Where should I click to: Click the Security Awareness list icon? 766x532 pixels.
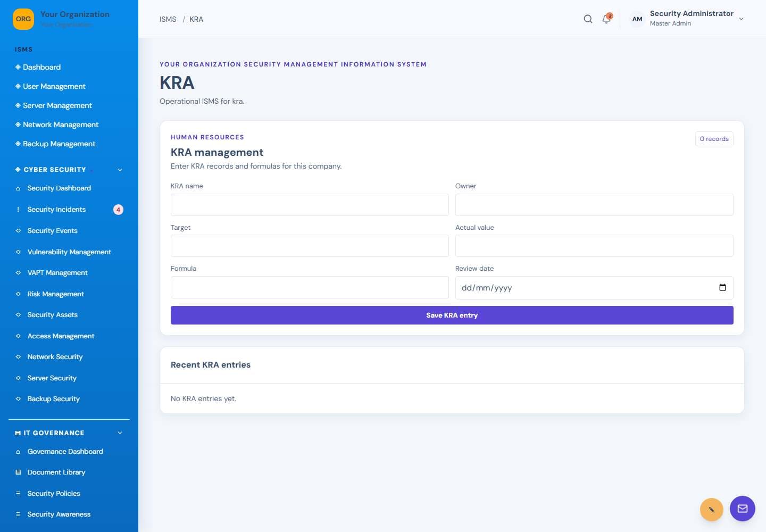point(18,514)
